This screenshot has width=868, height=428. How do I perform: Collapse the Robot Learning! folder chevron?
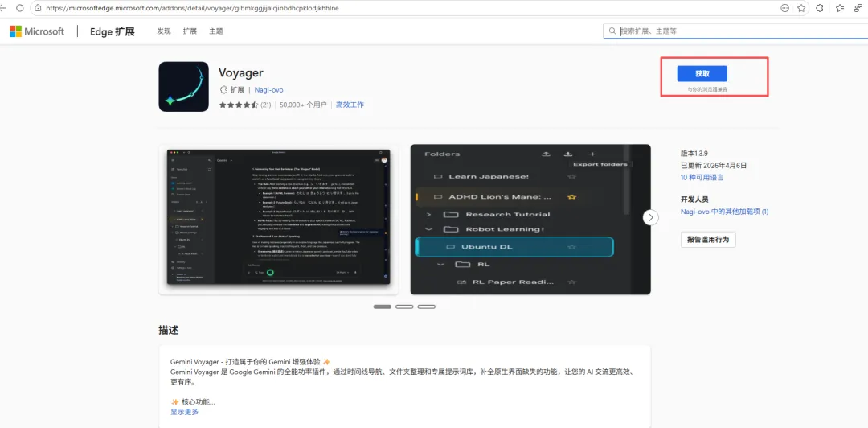pyautogui.click(x=428, y=229)
